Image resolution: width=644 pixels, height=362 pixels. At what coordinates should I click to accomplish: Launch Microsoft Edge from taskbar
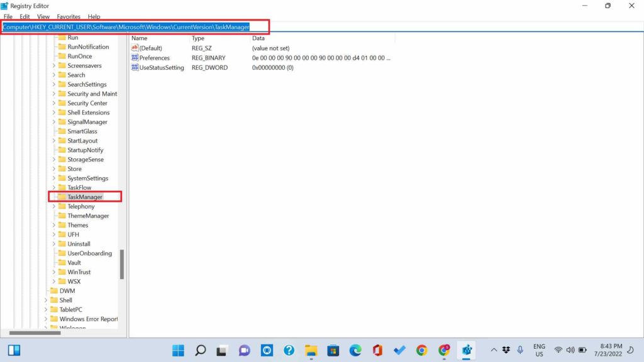point(355,350)
